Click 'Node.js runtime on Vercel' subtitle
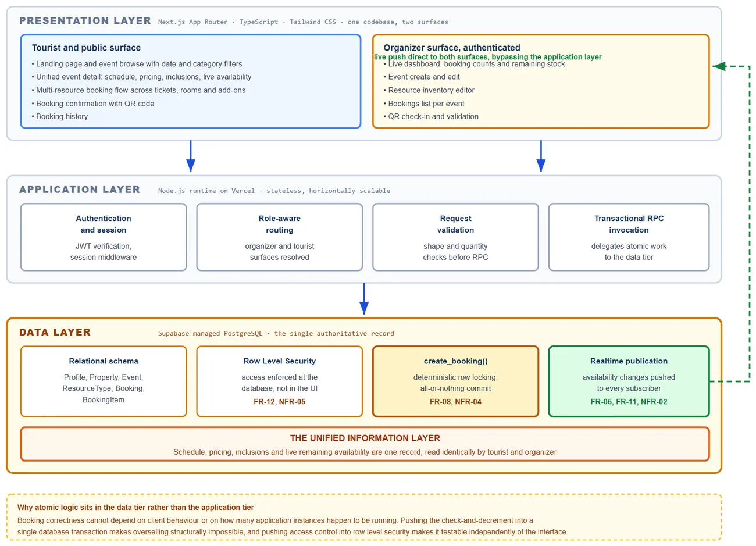756x546 pixels. pyautogui.click(x=274, y=191)
